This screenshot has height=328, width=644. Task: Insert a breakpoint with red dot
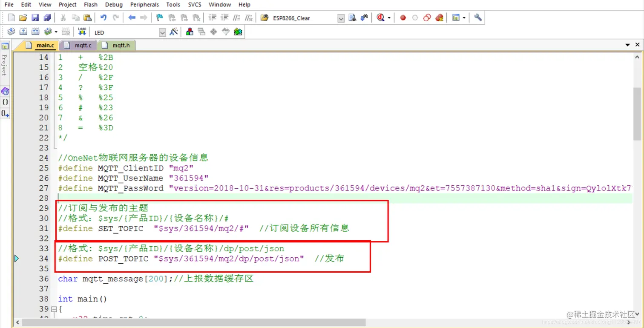(x=403, y=18)
